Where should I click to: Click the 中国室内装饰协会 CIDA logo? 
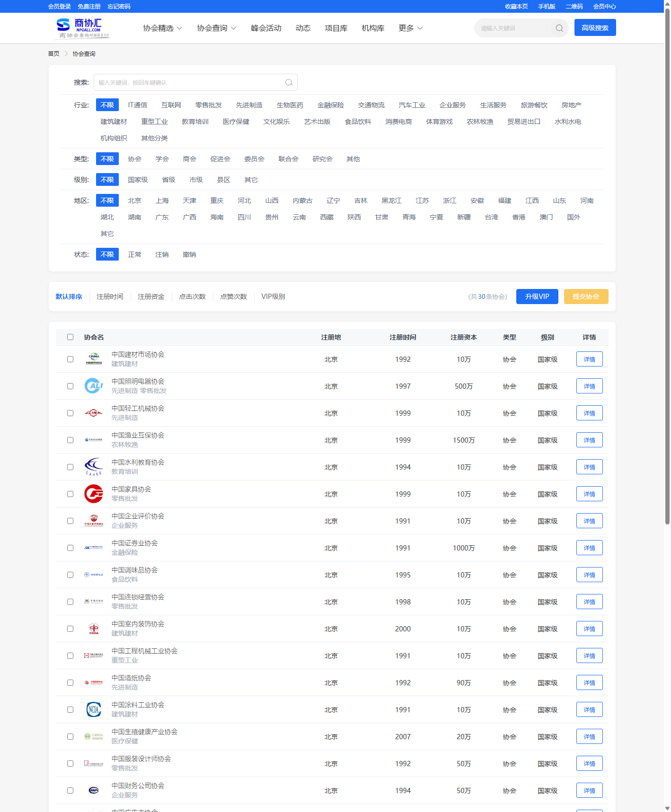94,629
